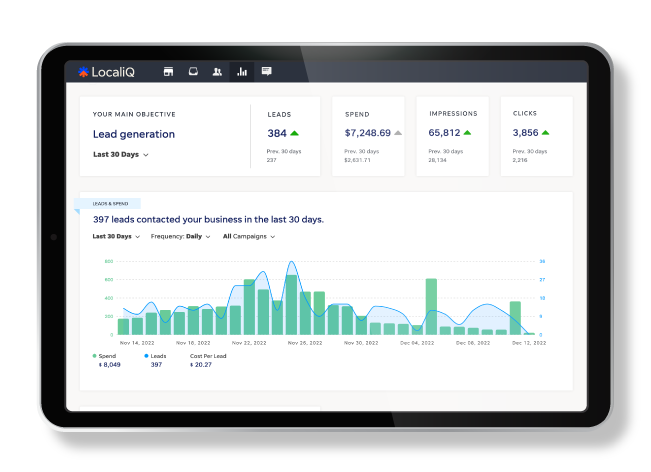Viewport: 651px width, 472px height.
Task: Click the Lead generation objective heading
Action: 134,134
